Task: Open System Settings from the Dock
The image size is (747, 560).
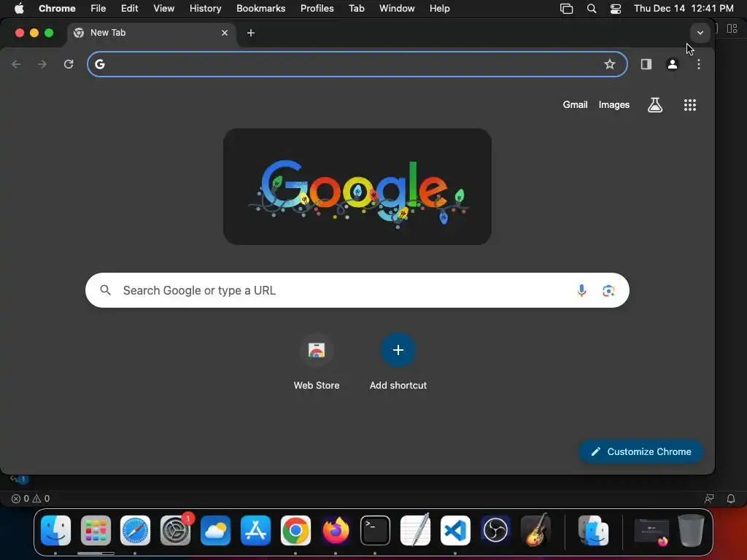Action: coord(175,531)
